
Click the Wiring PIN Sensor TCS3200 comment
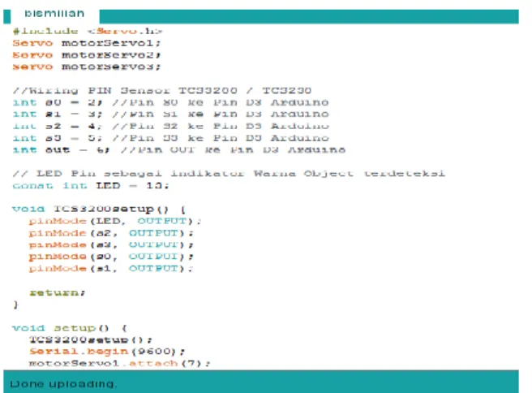pos(162,91)
